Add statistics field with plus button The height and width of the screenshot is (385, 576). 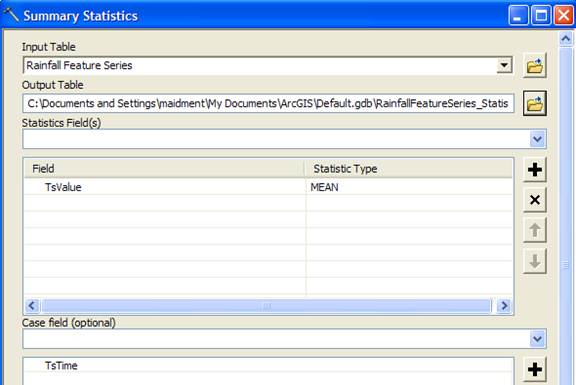pos(535,169)
